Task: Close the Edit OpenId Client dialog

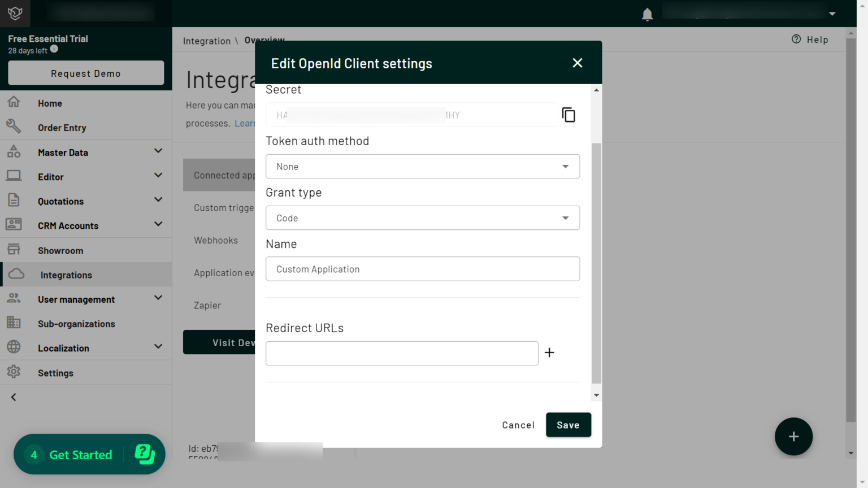Action: (x=577, y=63)
